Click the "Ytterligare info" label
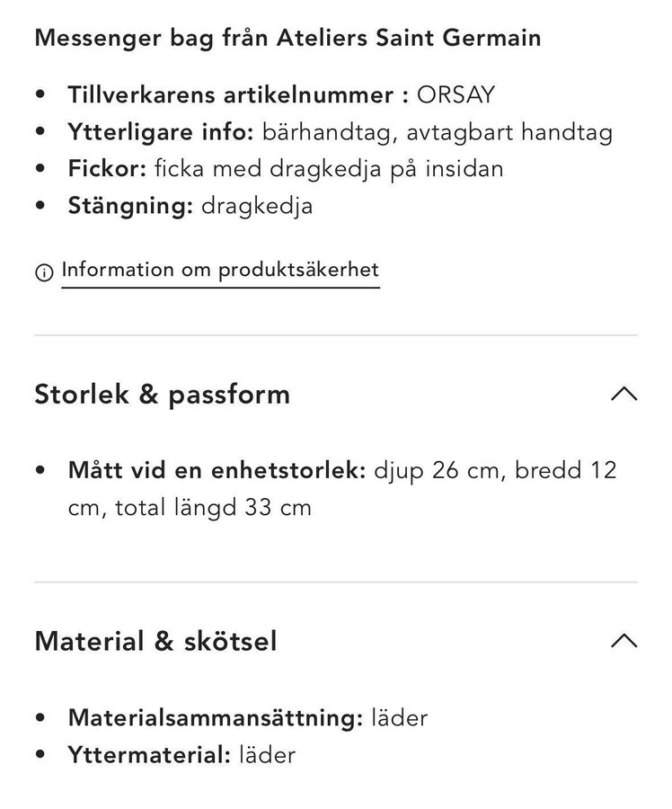 coord(162,131)
